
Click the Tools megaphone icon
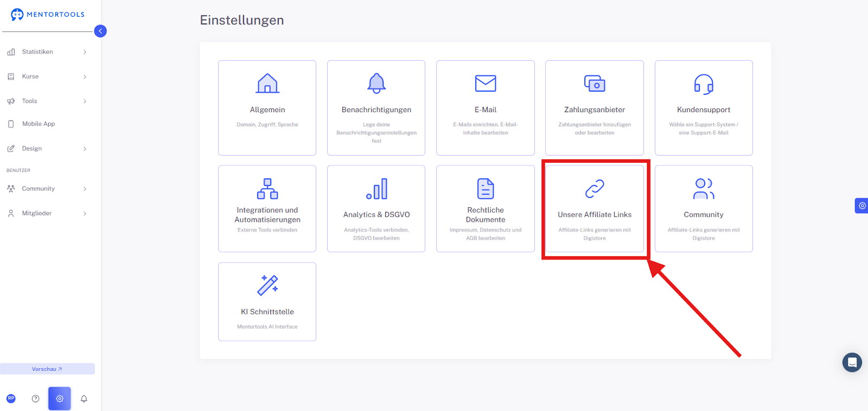click(11, 101)
